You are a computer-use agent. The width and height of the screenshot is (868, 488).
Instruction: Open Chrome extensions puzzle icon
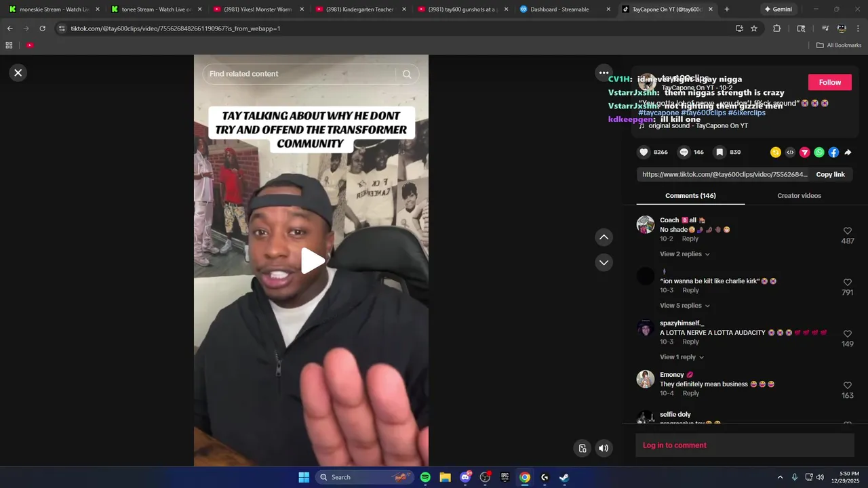coord(777,28)
